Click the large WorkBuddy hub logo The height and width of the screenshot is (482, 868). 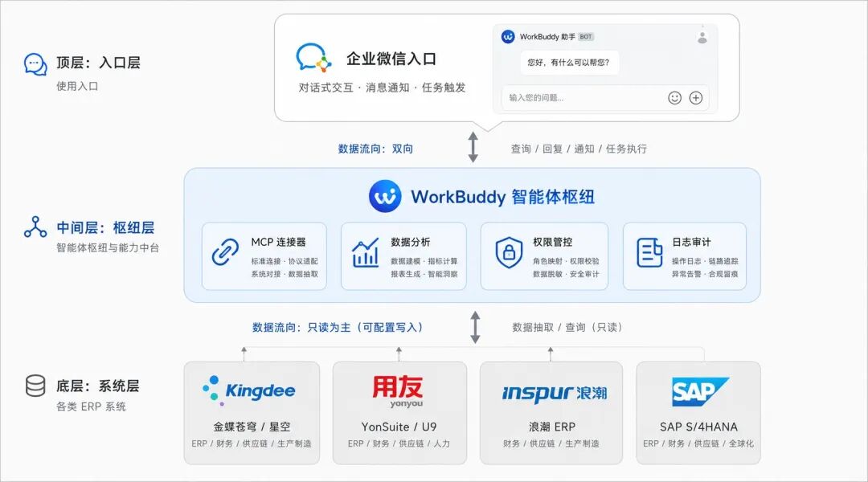click(385, 197)
